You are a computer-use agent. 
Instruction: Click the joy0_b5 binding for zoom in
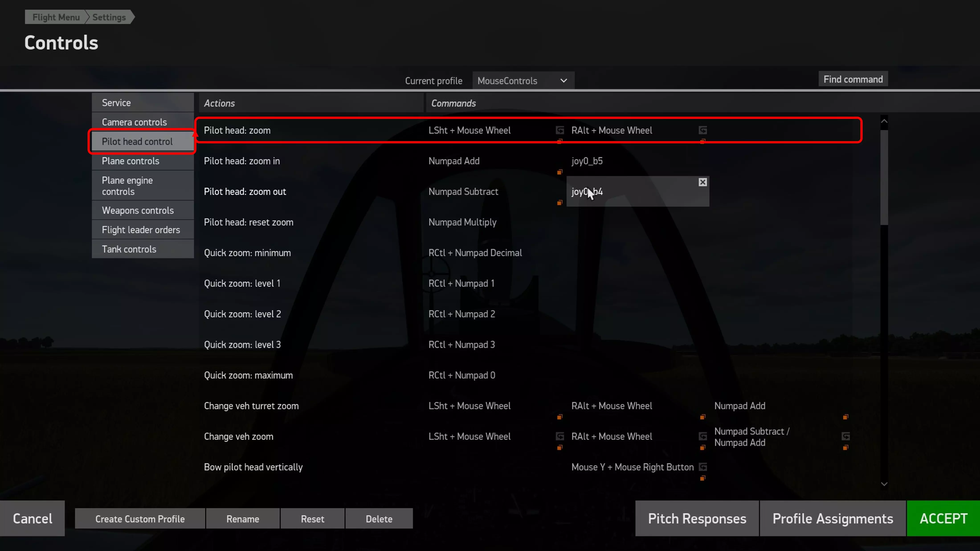[x=587, y=161]
